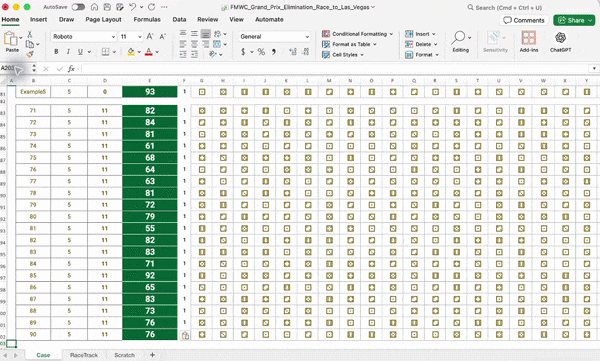Click the fx insert function button
This screenshot has width=600, height=361.
coord(71,69)
